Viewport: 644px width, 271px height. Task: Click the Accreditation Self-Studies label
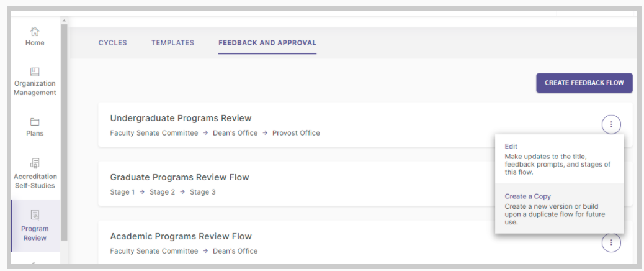coord(35,181)
